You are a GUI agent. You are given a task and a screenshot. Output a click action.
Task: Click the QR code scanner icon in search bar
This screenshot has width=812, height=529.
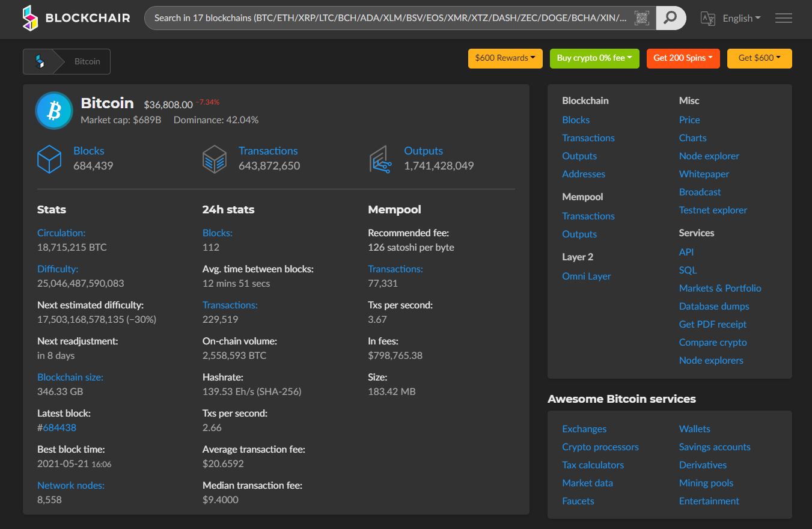(641, 18)
